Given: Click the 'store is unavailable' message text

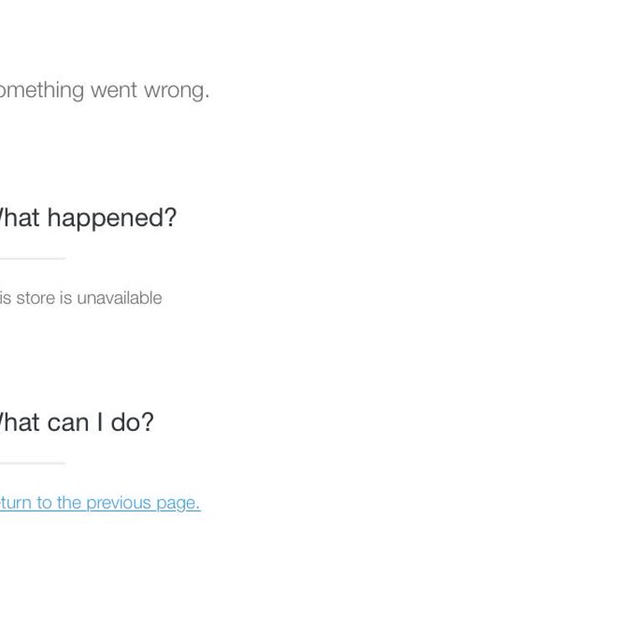Looking at the screenshot, I should (x=80, y=298).
